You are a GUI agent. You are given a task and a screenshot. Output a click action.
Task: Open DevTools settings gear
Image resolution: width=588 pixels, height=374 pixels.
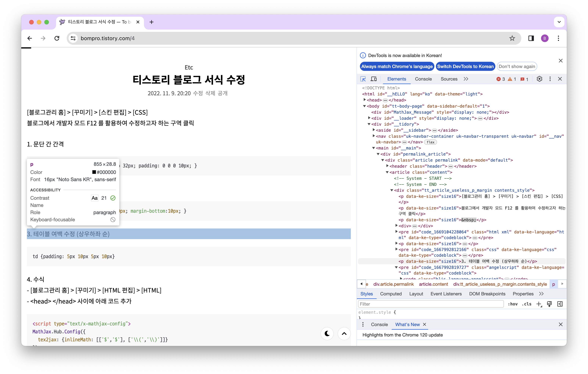pyautogui.click(x=539, y=79)
